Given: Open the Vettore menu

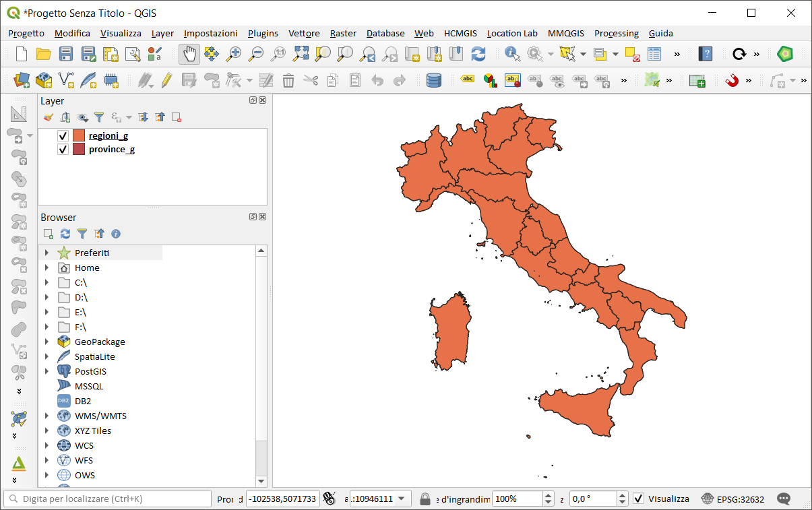Looking at the screenshot, I should tap(304, 33).
